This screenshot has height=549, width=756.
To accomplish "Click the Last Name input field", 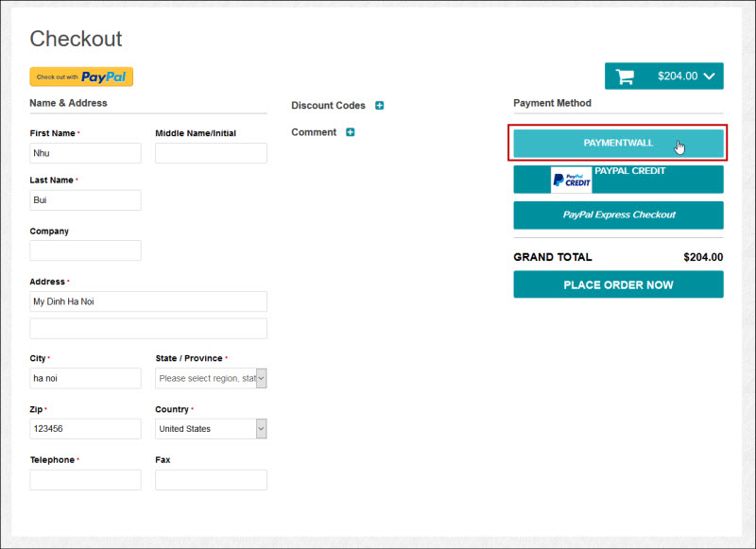I will pyautogui.click(x=85, y=200).
